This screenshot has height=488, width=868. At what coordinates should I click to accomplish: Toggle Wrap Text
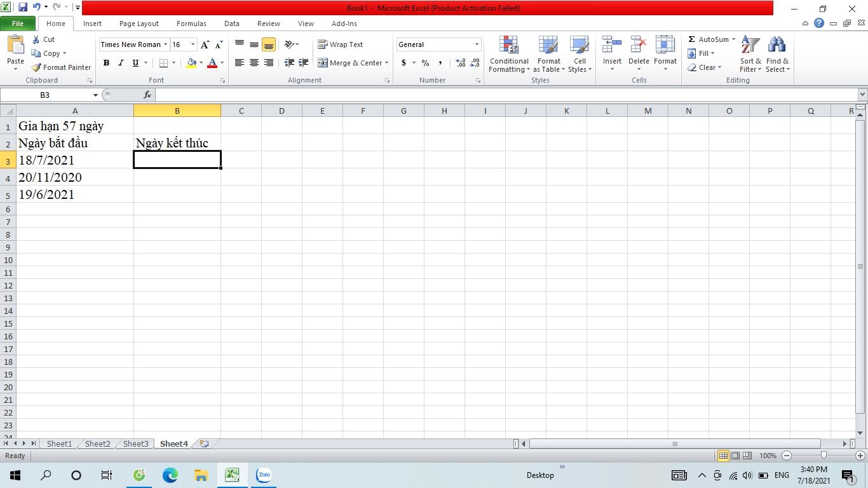click(341, 44)
